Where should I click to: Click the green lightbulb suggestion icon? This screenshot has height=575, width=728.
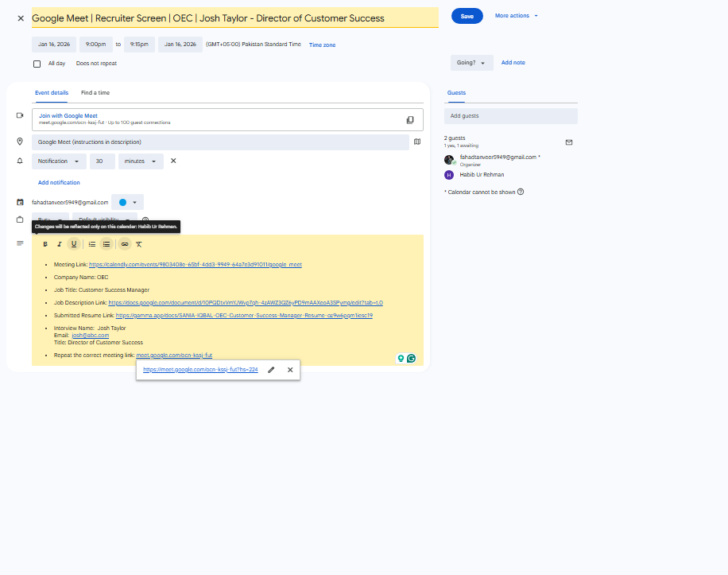point(401,358)
